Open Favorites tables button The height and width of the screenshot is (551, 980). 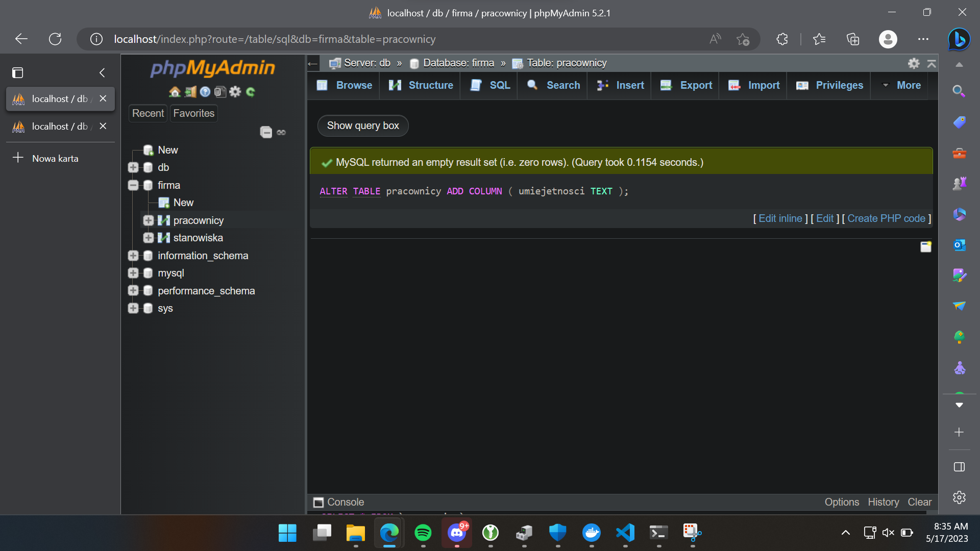click(x=194, y=113)
